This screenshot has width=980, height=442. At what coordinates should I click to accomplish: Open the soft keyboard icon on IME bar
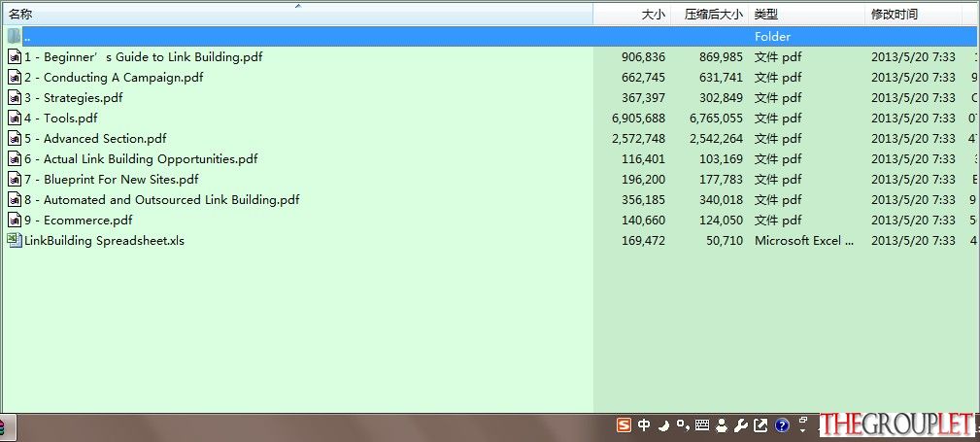tap(702, 425)
